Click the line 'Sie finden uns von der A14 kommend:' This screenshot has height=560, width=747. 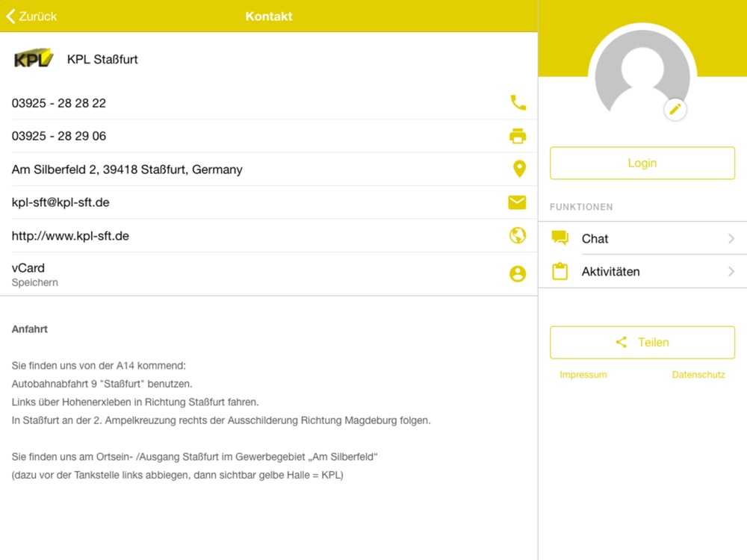[x=99, y=366]
